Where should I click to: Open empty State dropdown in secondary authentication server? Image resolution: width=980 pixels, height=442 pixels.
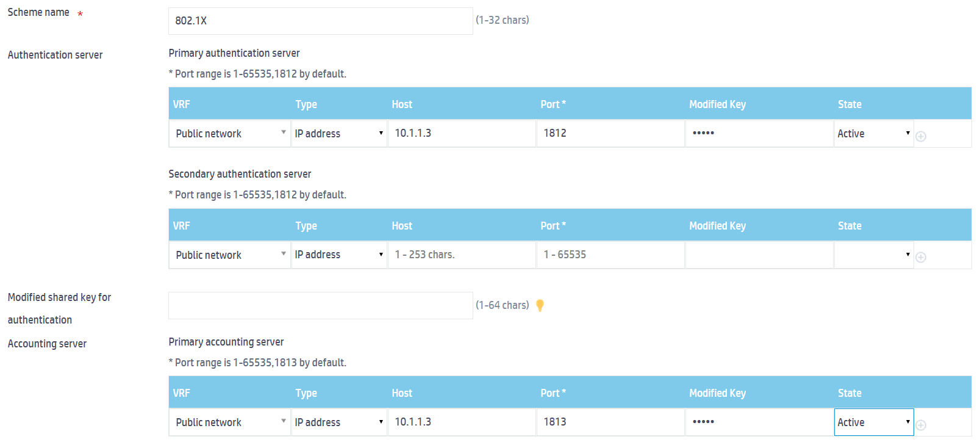click(x=873, y=255)
